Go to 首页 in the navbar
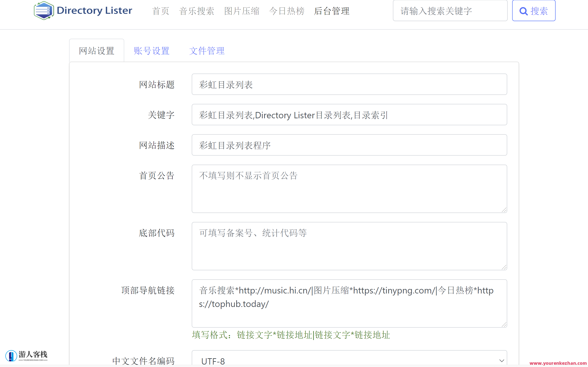 click(x=160, y=11)
